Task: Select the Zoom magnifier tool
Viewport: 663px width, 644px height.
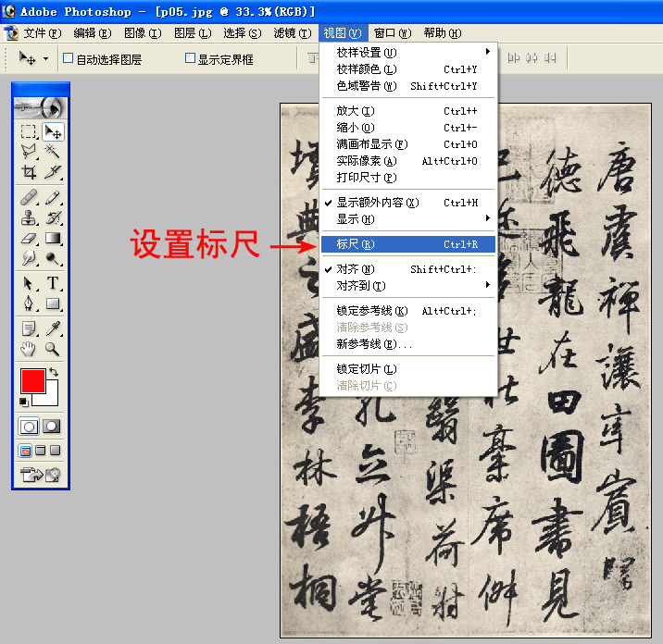Action: click(54, 349)
